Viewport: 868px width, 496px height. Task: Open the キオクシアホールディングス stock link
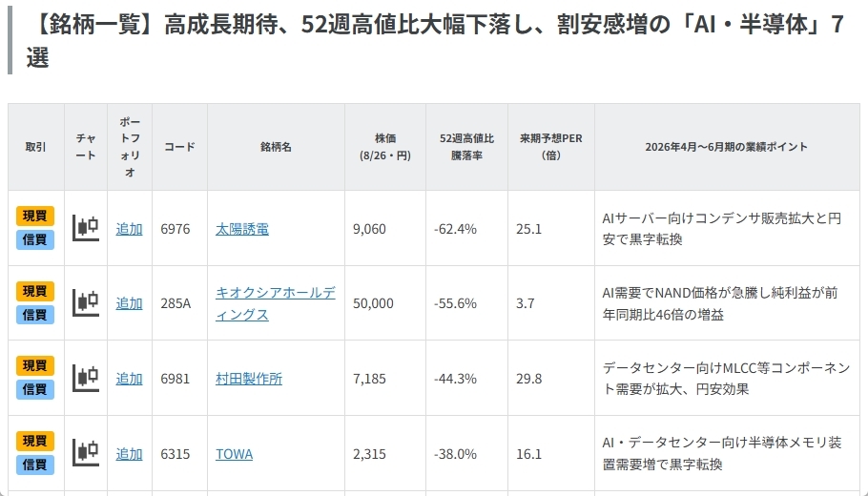(275, 303)
